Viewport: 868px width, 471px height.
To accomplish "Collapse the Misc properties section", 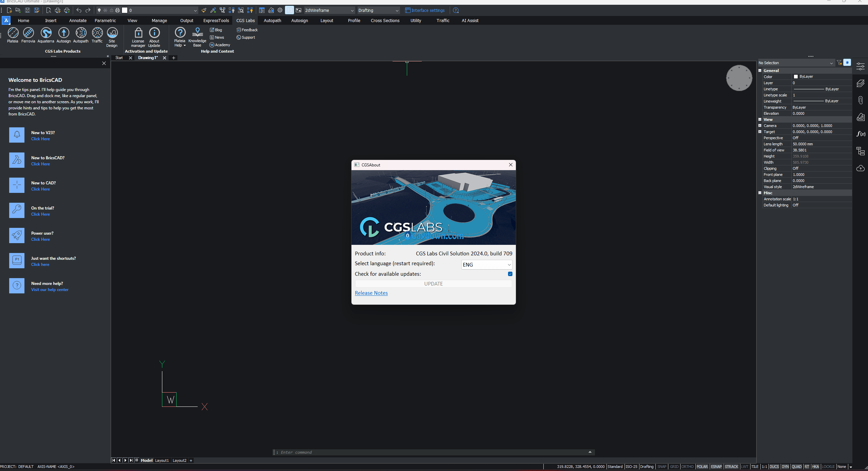I will pyautogui.click(x=760, y=193).
